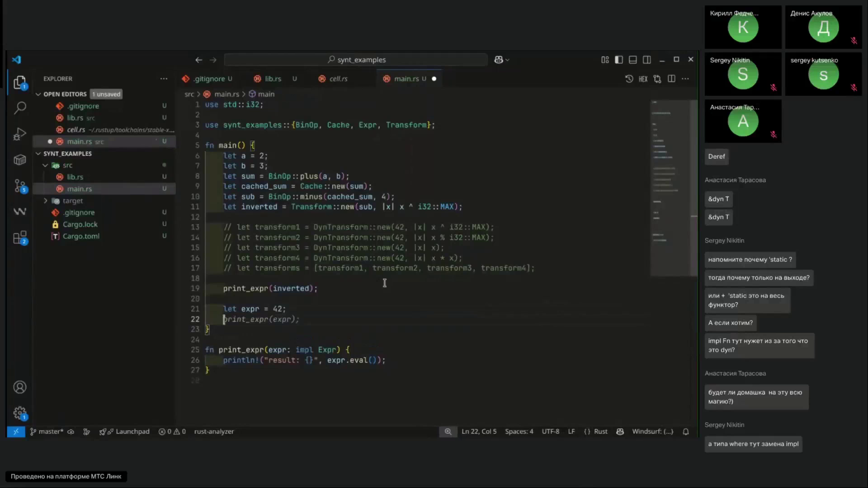Image resolution: width=868 pixels, height=488 pixels.
Task: Open the Search view in activity bar
Action: (20, 108)
